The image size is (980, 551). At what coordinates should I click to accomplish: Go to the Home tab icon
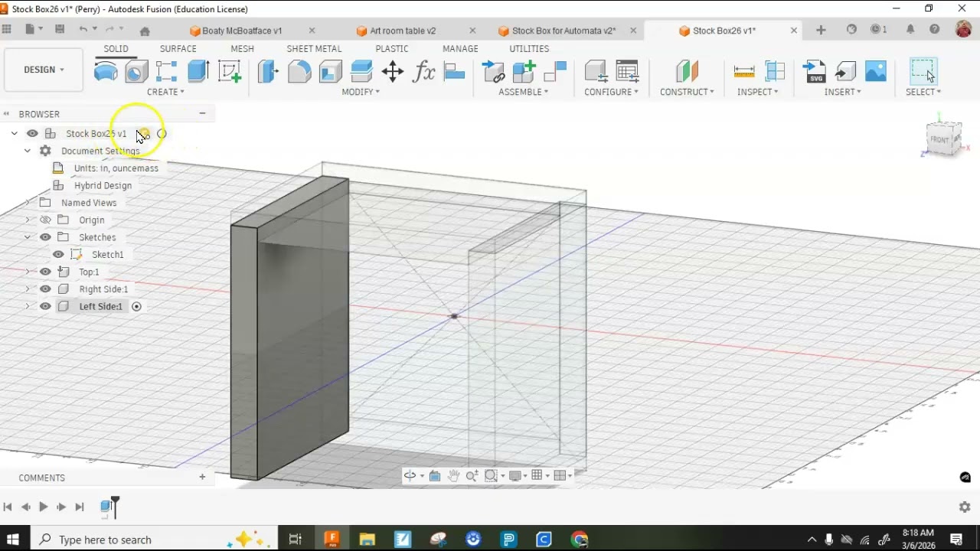coord(145,31)
